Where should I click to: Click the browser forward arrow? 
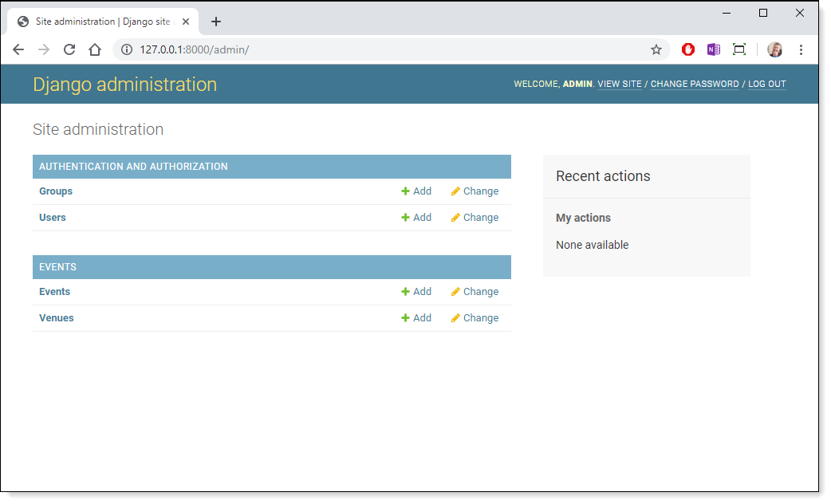pyautogui.click(x=44, y=49)
